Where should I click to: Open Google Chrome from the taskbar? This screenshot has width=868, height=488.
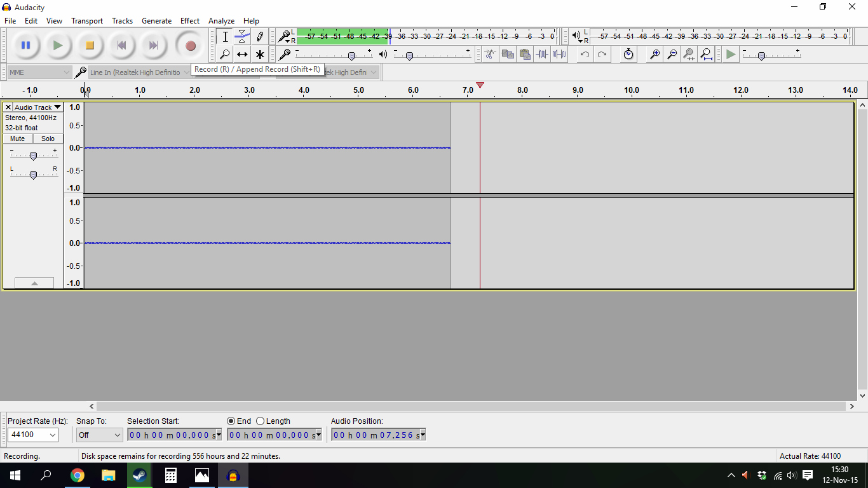click(78, 475)
